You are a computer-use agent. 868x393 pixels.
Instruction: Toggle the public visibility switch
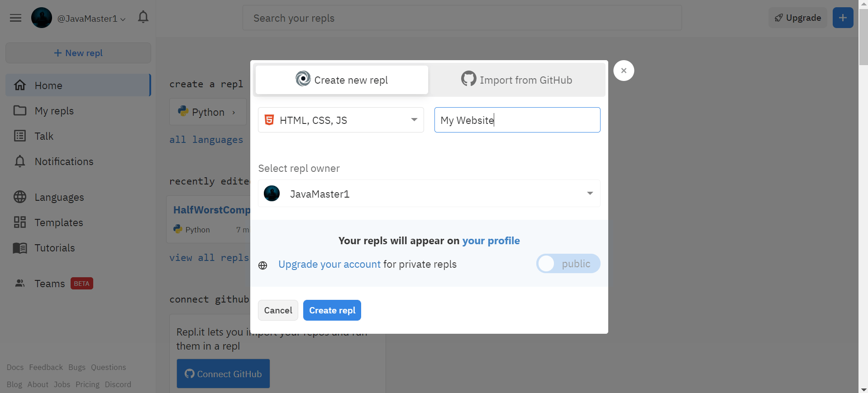(x=568, y=264)
